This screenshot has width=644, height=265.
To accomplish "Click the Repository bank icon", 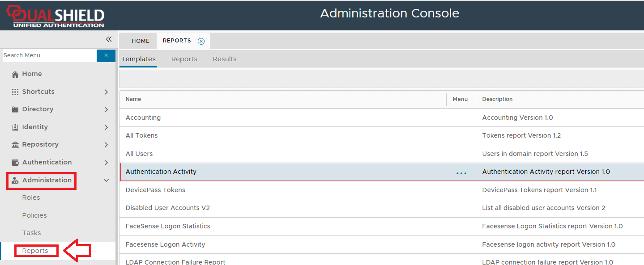I will tap(15, 145).
